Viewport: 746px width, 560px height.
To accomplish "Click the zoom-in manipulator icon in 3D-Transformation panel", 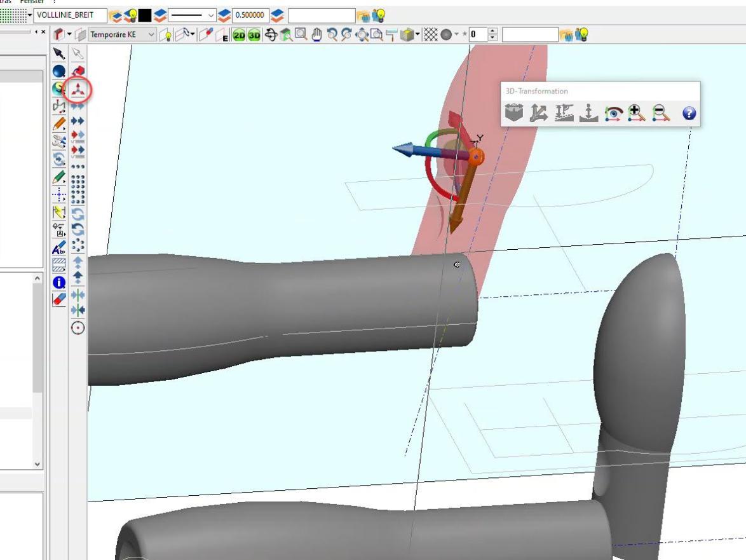I will point(636,114).
